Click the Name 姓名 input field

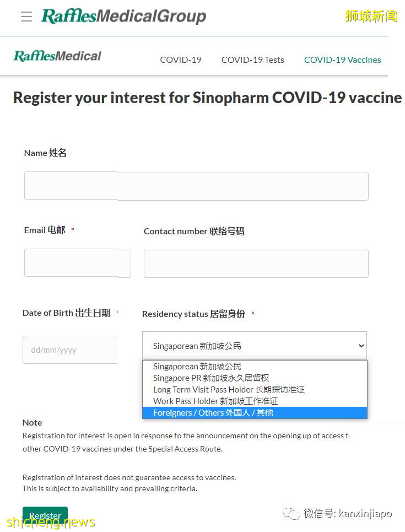click(196, 186)
